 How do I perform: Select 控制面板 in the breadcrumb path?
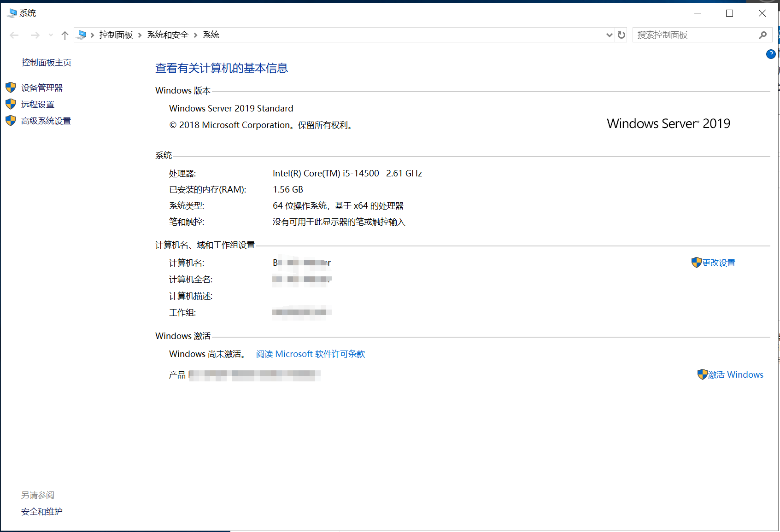pyautogui.click(x=116, y=35)
